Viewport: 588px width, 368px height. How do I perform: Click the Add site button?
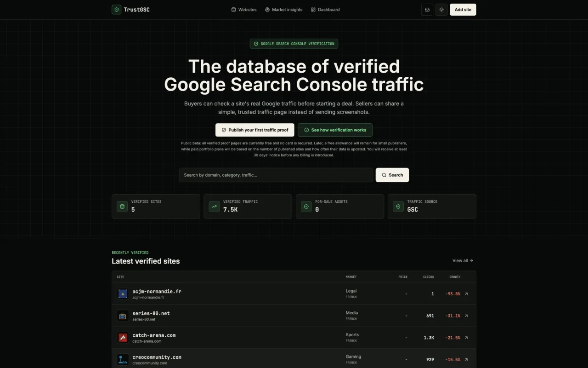[x=463, y=10]
